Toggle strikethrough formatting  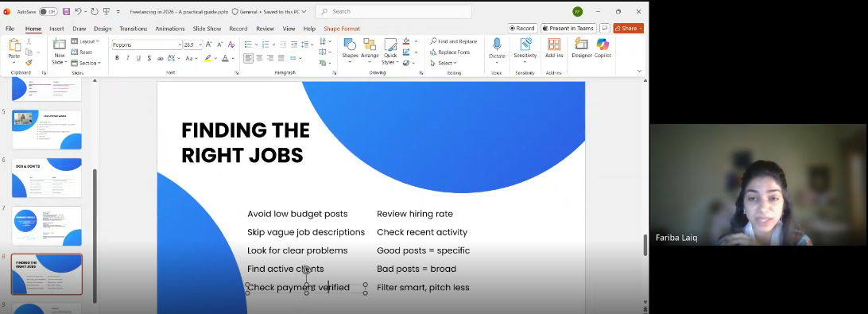(160, 58)
